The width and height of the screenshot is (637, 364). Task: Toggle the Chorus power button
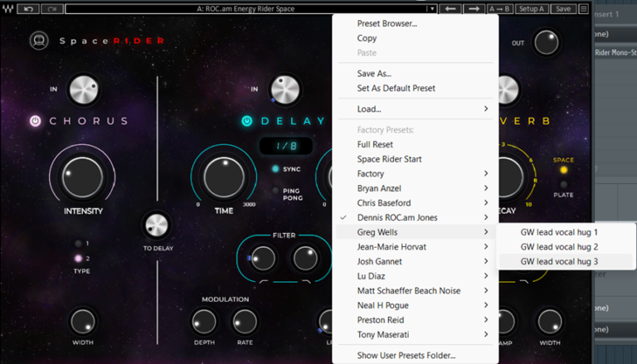[36, 121]
